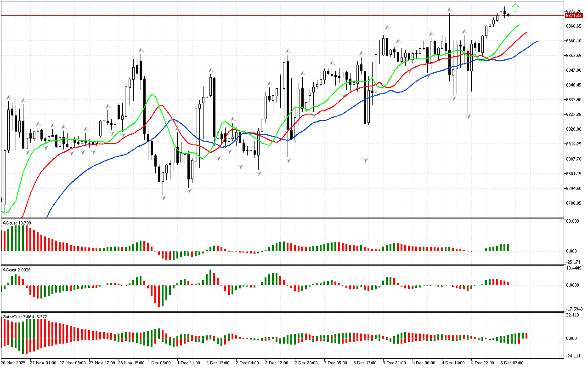Click the 26 Nov 2025 date label
Screen dimensions: 588x368
click(13, 362)
